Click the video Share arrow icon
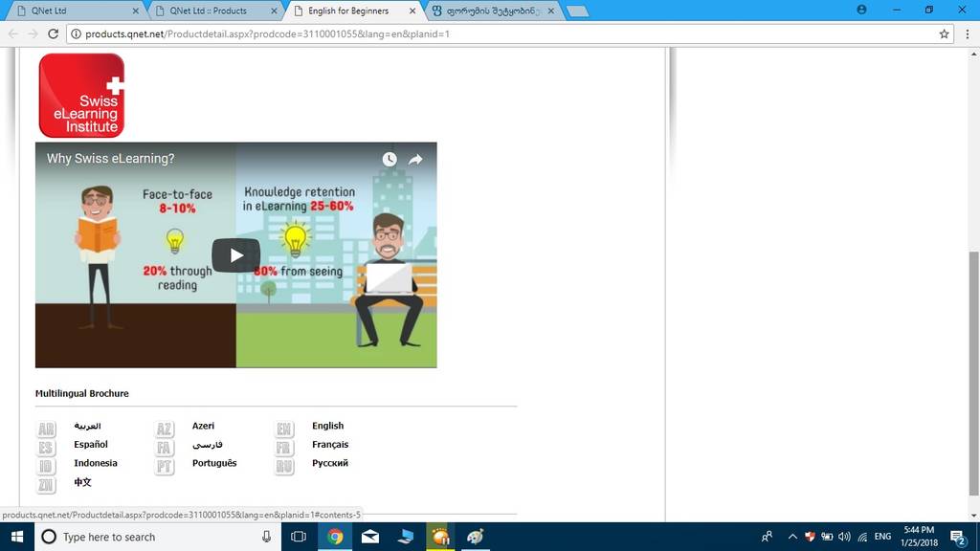The image size is (980, 551). (415, 160)
